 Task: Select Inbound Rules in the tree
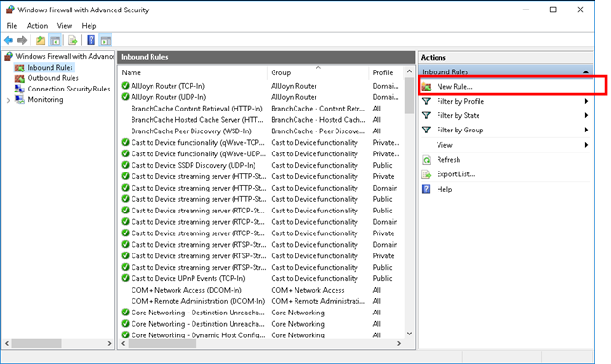click(x=50, y=68)
